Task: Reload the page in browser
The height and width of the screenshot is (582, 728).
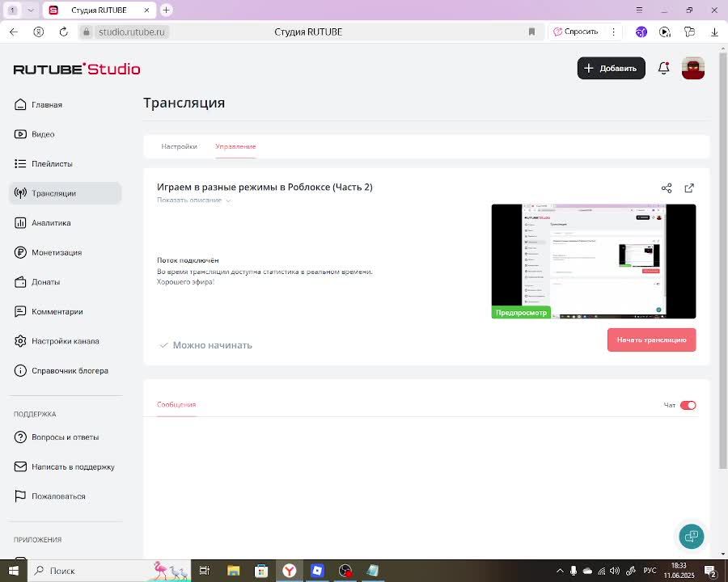Action: (x=64, y=32)
